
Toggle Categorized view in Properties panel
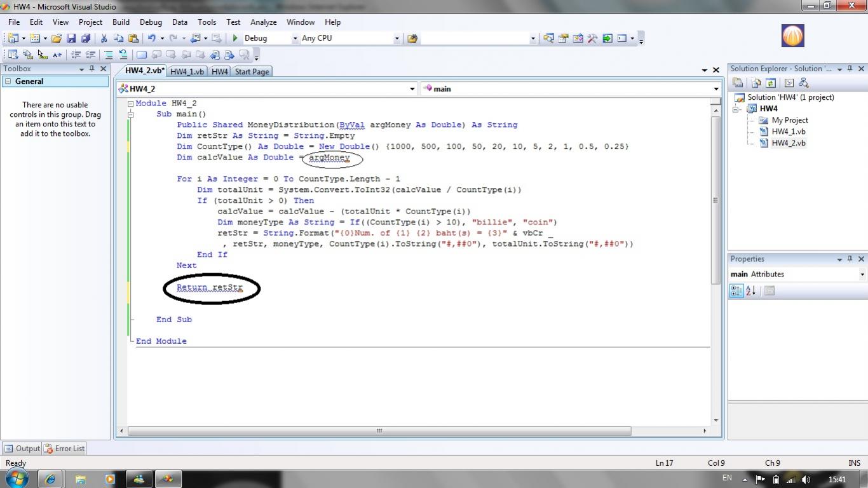tap(736, 291)
